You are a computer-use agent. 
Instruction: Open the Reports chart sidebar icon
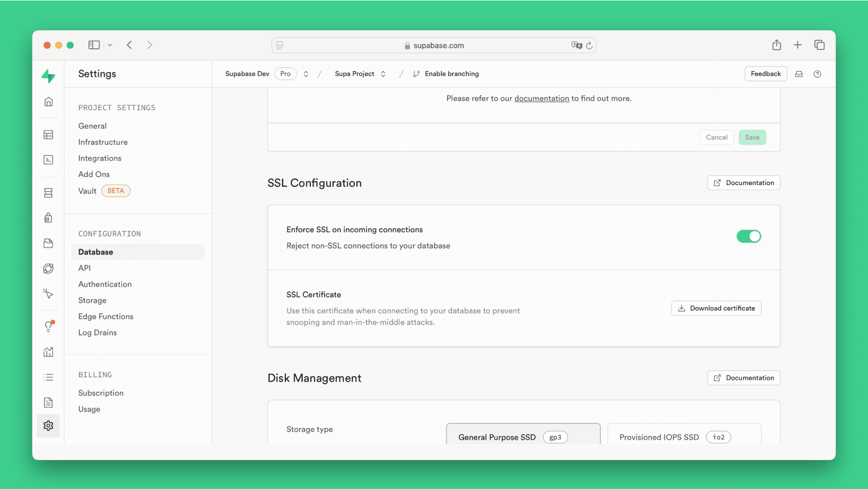click(x=48, y=352)
